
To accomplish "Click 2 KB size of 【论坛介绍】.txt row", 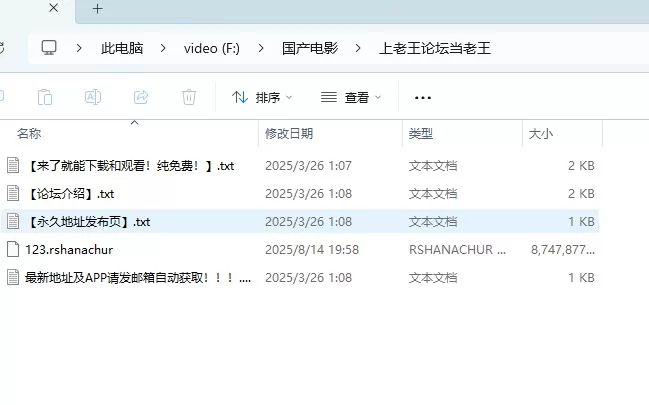I will click(582, 194).
